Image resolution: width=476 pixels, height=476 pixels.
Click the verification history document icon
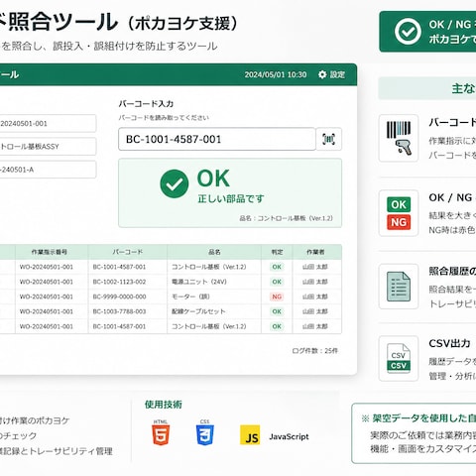(399, 287)
